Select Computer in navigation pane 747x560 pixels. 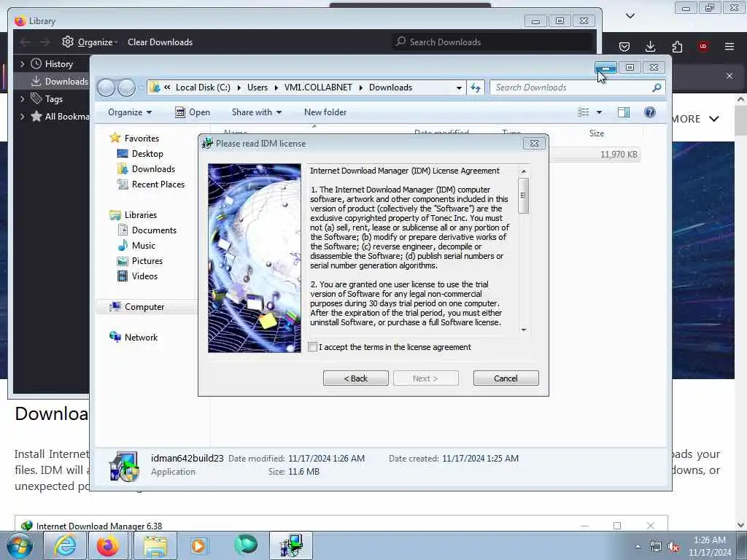pyautogui.click(x=144, y=307)
